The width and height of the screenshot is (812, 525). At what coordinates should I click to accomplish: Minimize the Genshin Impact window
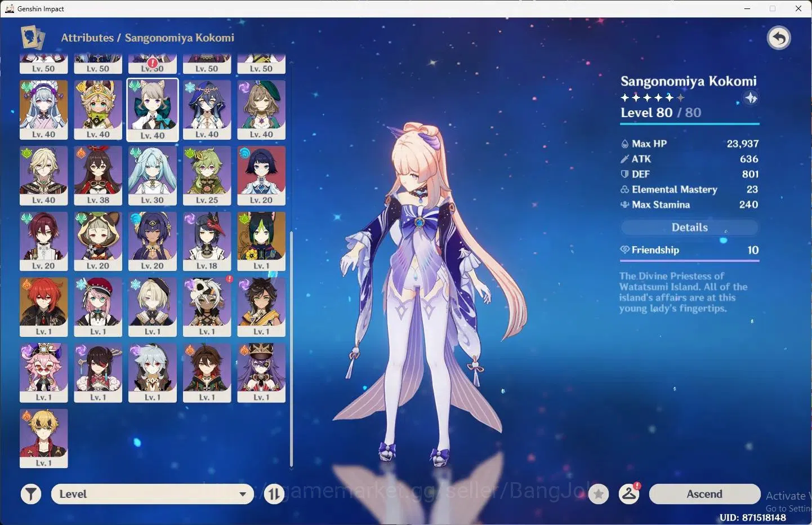pyautogui.click(x=747, y=8)
